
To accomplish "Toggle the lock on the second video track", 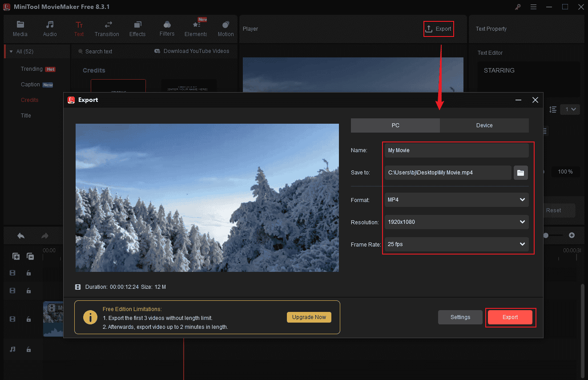I will [29, 291].
